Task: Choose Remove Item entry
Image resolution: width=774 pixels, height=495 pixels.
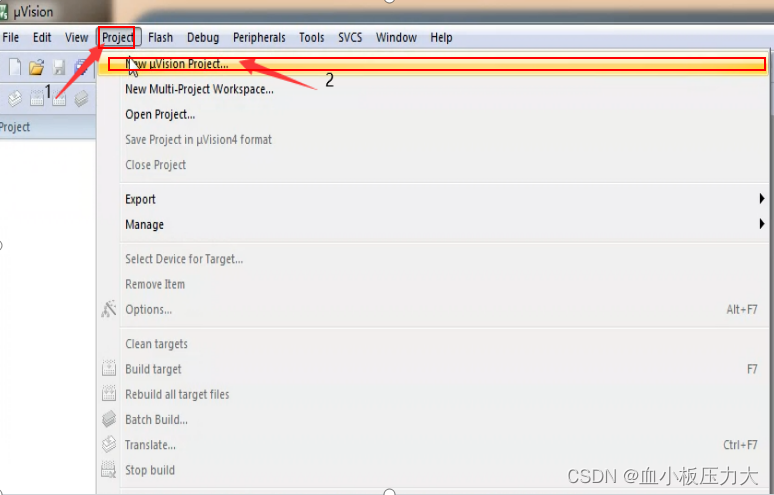Action: tap(432, 284)
